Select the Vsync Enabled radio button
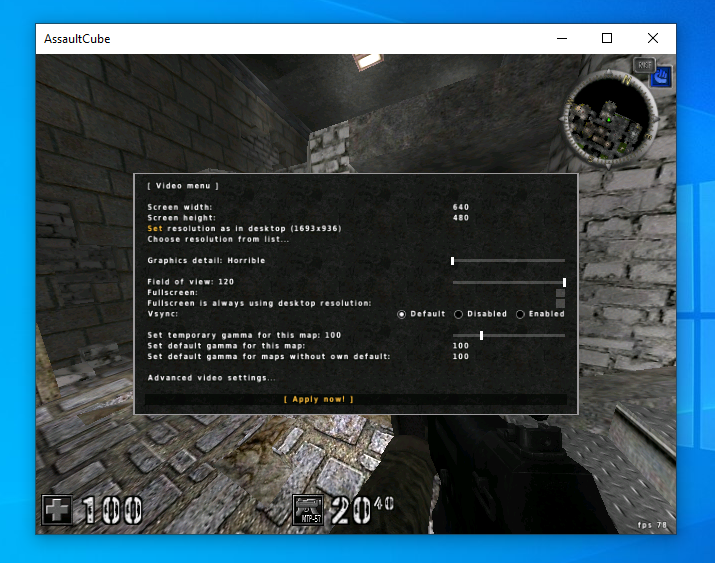Image resolution: width=715 pixels, height=563 pixels. 520,314
